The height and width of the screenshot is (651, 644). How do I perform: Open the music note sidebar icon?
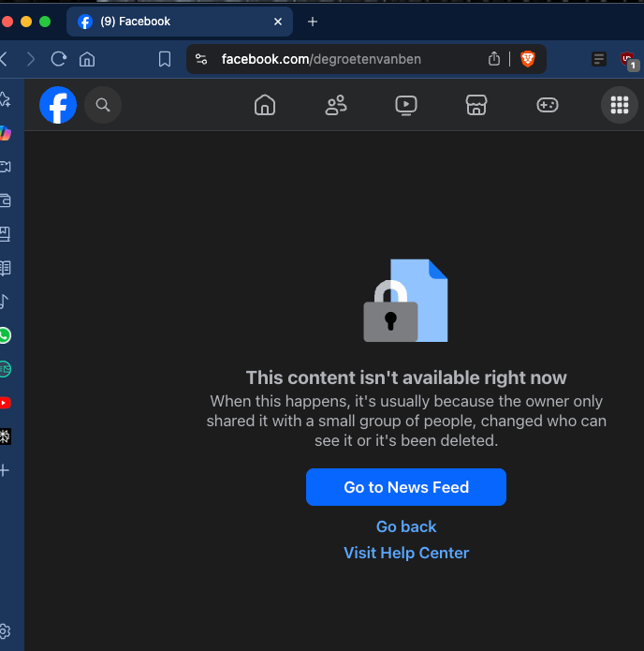(4, 302)
